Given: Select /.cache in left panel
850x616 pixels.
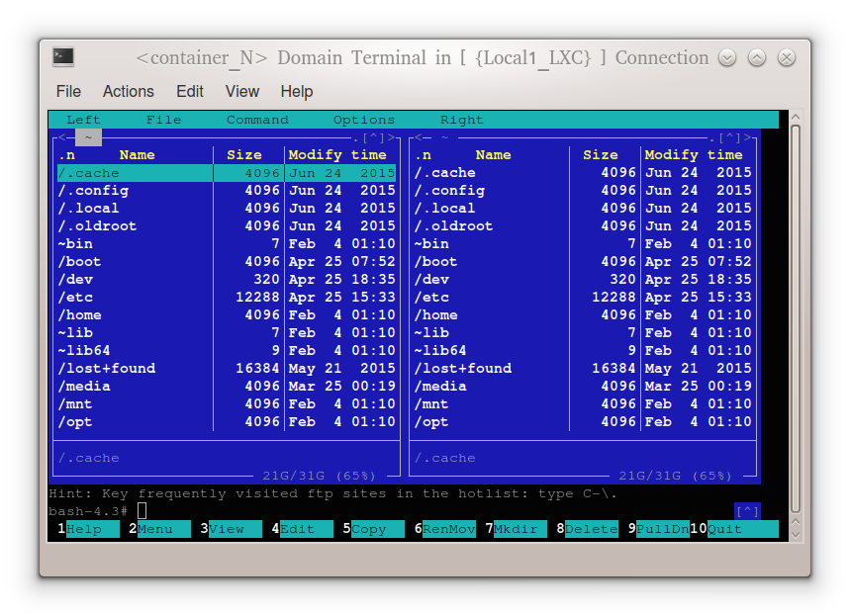Looking at the screenshot, I should tap(227, 173).
